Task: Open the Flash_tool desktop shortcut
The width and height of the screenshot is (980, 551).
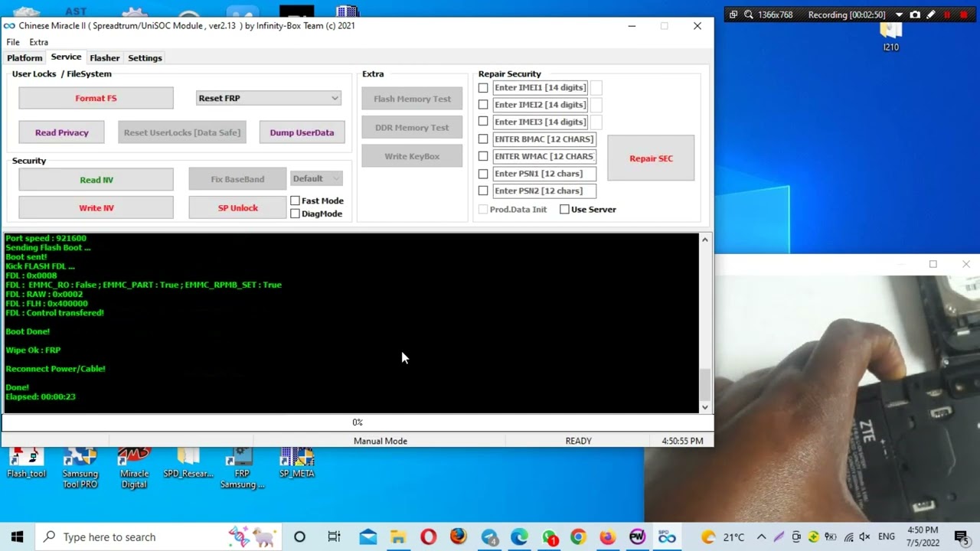Action: (x=26, y=463)
